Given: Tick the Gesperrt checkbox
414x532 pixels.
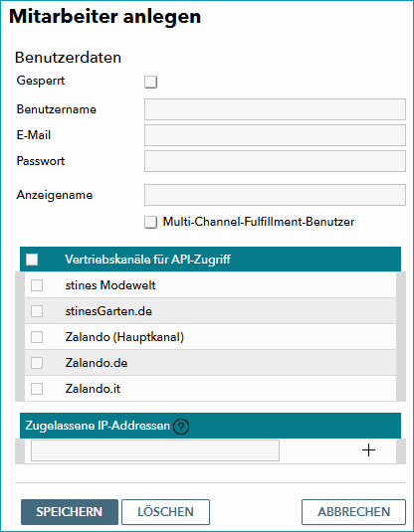Looking at the screenshot, I should [x=150, y=82].
